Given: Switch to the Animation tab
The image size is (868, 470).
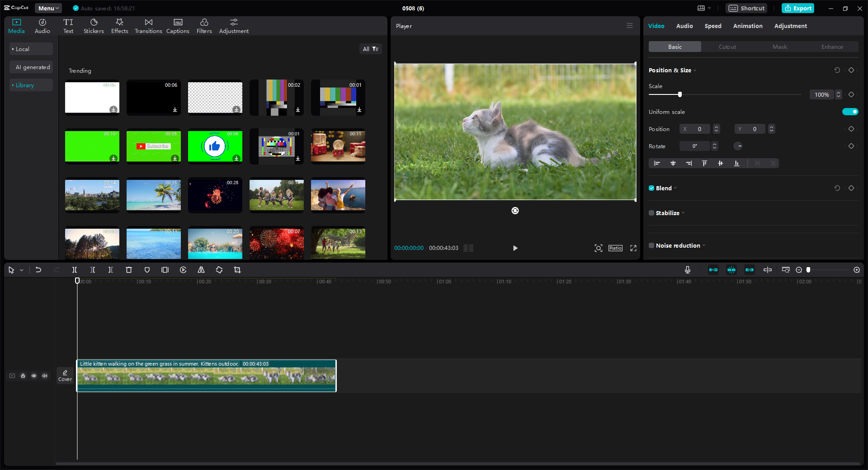Looking at the screenshot, I should point(747,26).
